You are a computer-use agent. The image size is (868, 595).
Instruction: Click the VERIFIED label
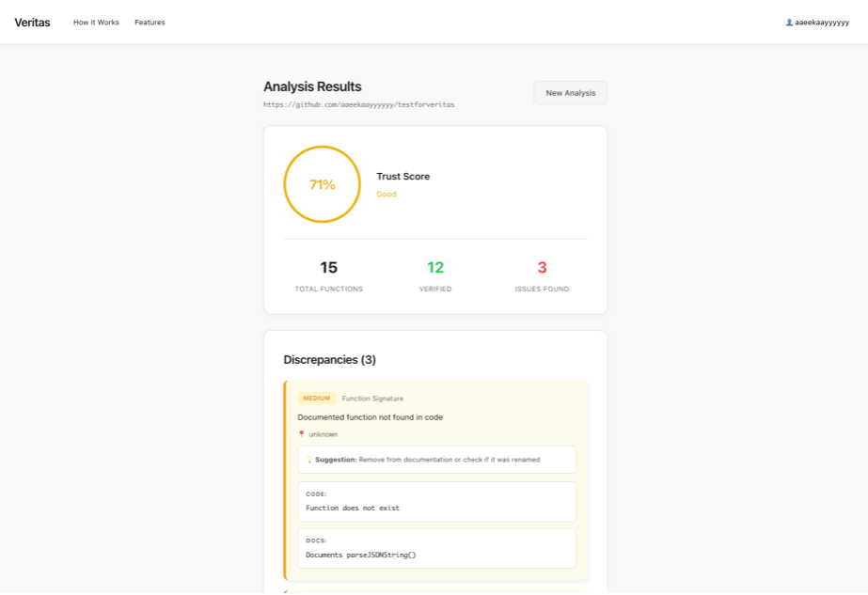coord(435,289)
